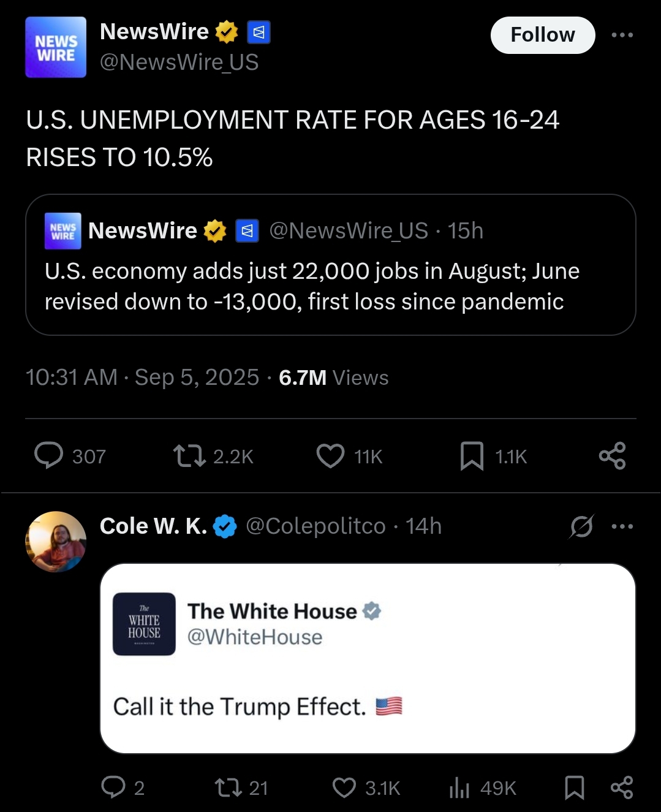View analytics showing 49K views on reply

pyautogui.click(x=483, y=787)
